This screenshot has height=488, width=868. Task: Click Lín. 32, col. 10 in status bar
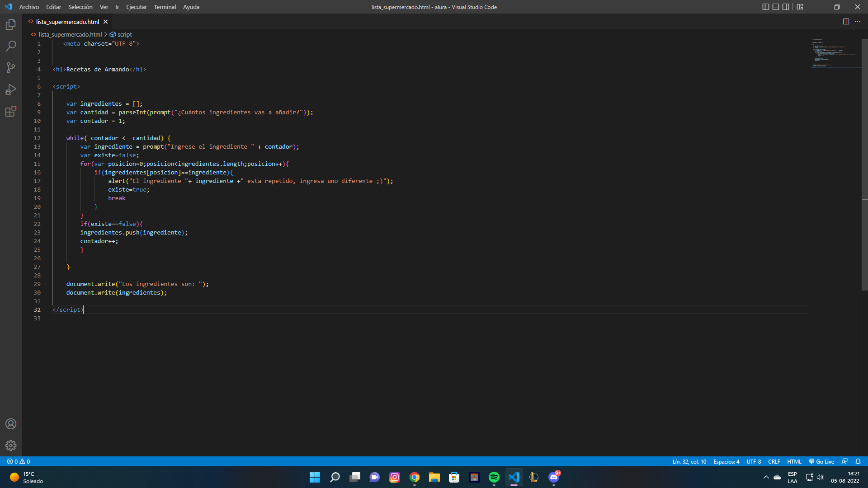tap(689, 461)
